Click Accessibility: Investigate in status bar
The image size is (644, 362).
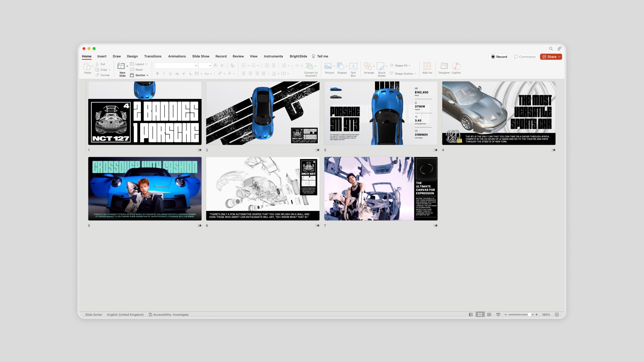pyautogui.click(x=169, y=315)
